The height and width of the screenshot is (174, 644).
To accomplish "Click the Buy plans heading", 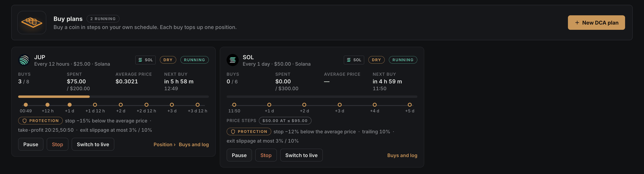I will [68, 19].
